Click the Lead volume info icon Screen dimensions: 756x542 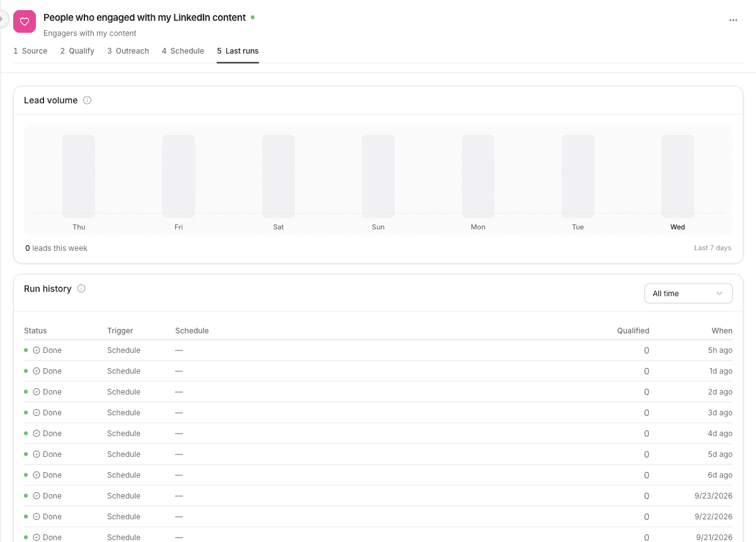88,100
